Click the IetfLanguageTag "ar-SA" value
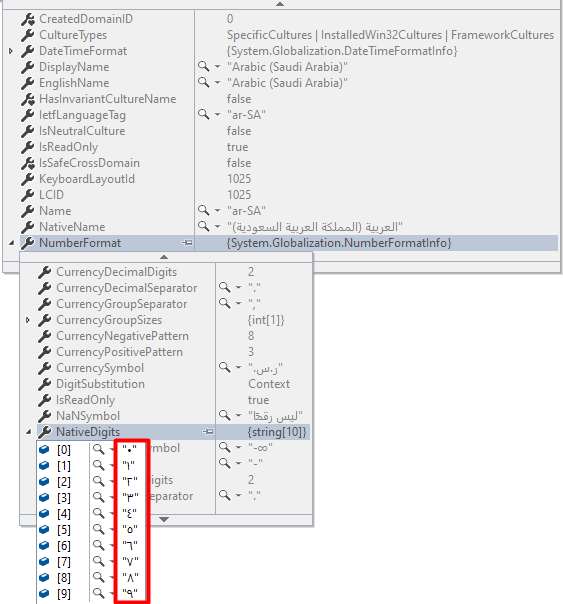The image size is (563, 604). click(246, 115)
